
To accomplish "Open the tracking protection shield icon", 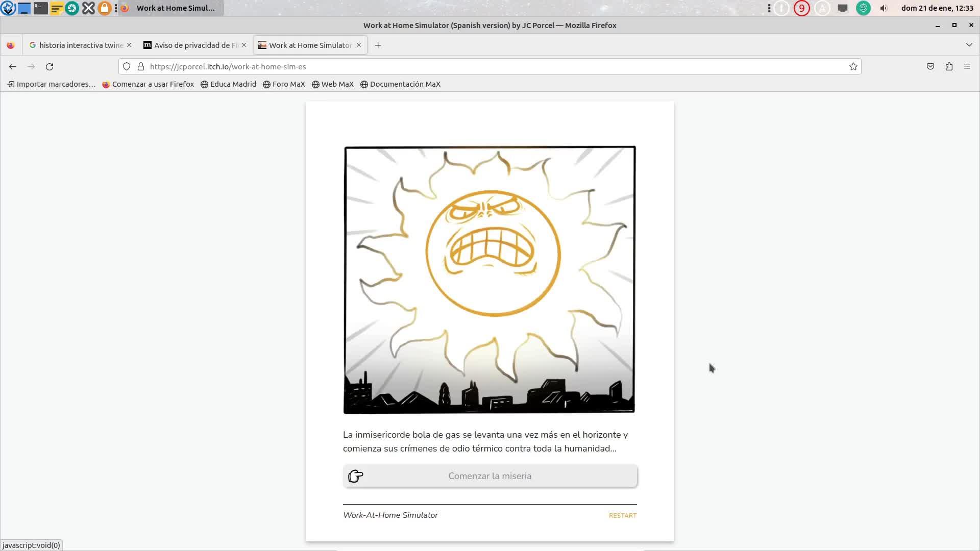I will coord(127,67).
